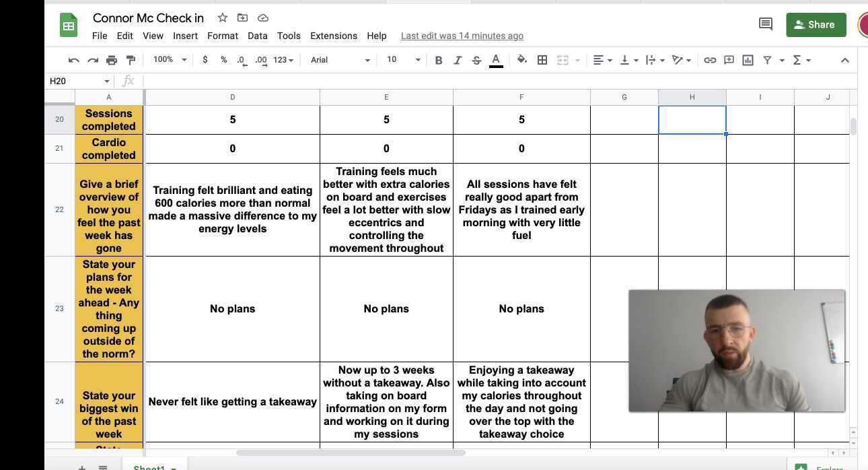Click the Undo icon in toolbar

74,60
